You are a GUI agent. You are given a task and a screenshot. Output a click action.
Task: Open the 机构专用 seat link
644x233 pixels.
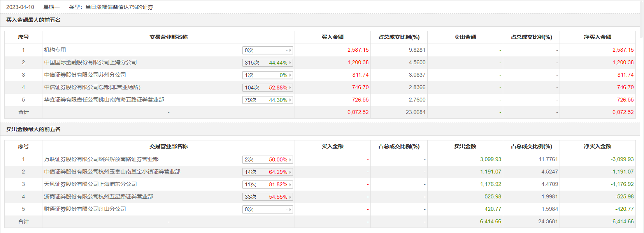[55, 50]
